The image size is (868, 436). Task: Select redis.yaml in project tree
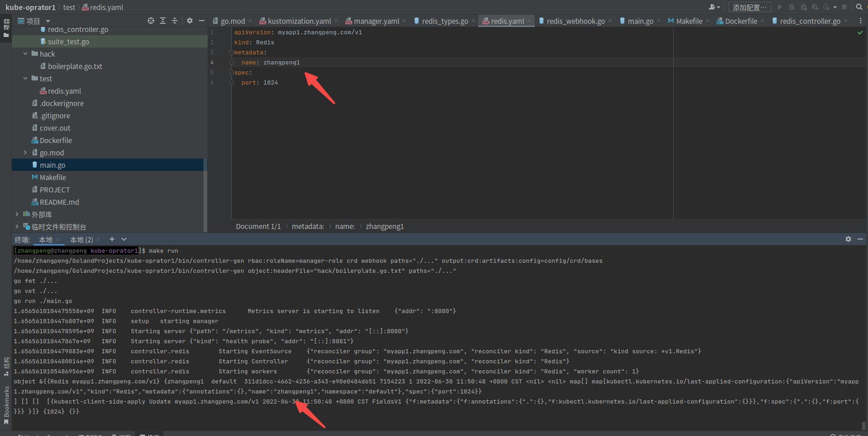point(64,91)
